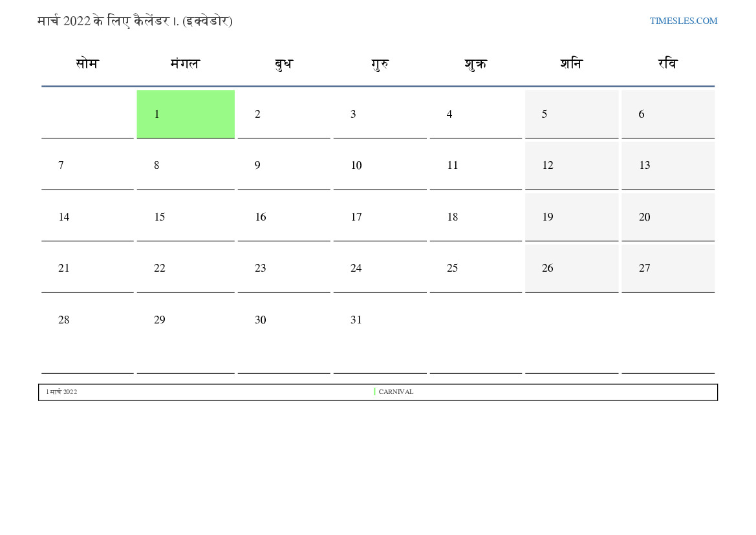Pick date 21 on the calendar
Image resolution: width=756 pixels, height=535 pixels.
(x=87, y=268)
